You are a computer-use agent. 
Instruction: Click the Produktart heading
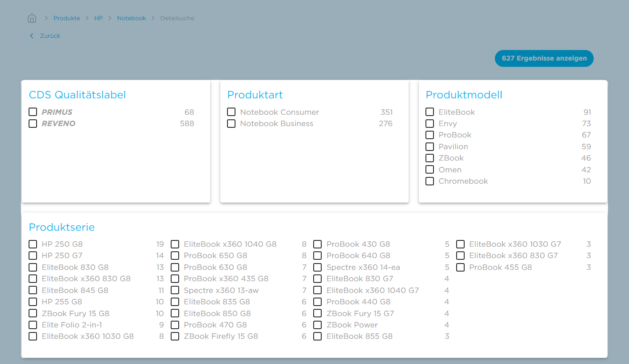255,95
